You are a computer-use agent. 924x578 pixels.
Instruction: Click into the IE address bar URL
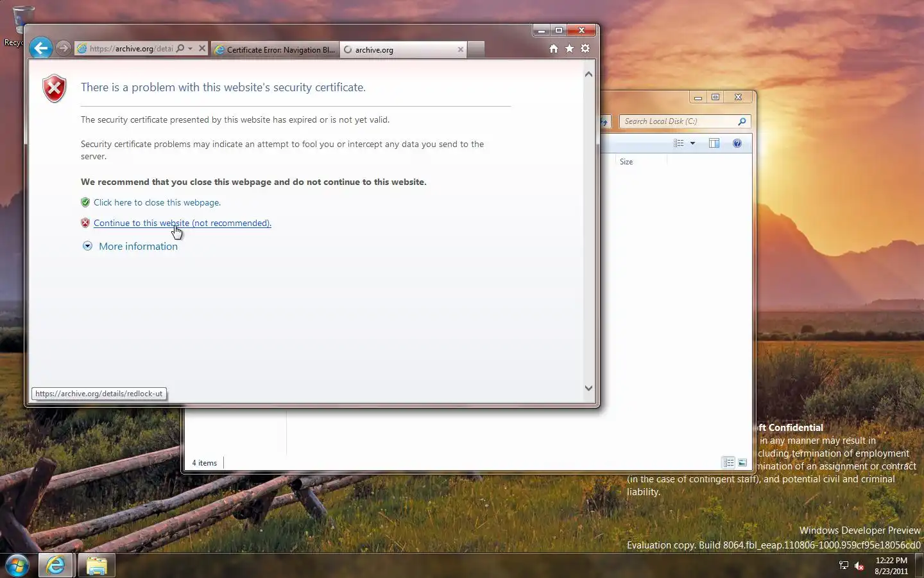click(131, 48)
